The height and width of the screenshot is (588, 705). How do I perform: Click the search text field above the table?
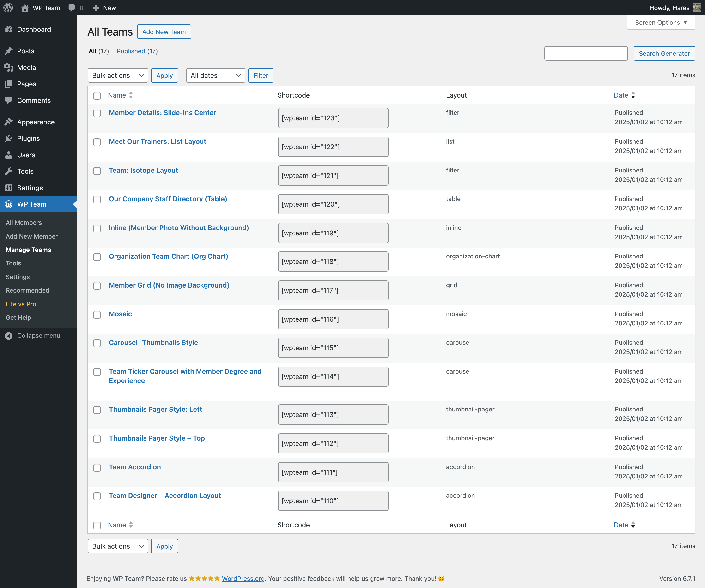pyautogui.click(x=585, y=53)
